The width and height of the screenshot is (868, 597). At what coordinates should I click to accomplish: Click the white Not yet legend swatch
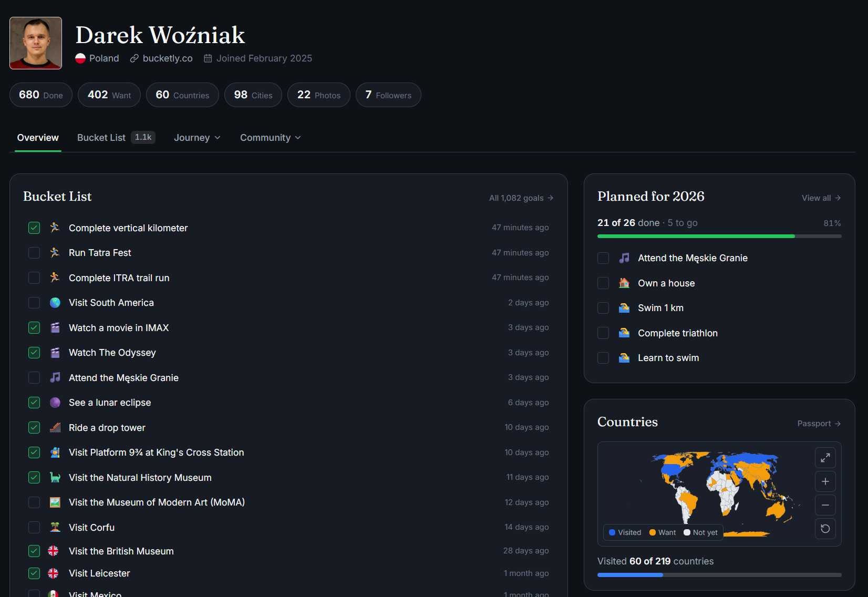click(687, 532)
